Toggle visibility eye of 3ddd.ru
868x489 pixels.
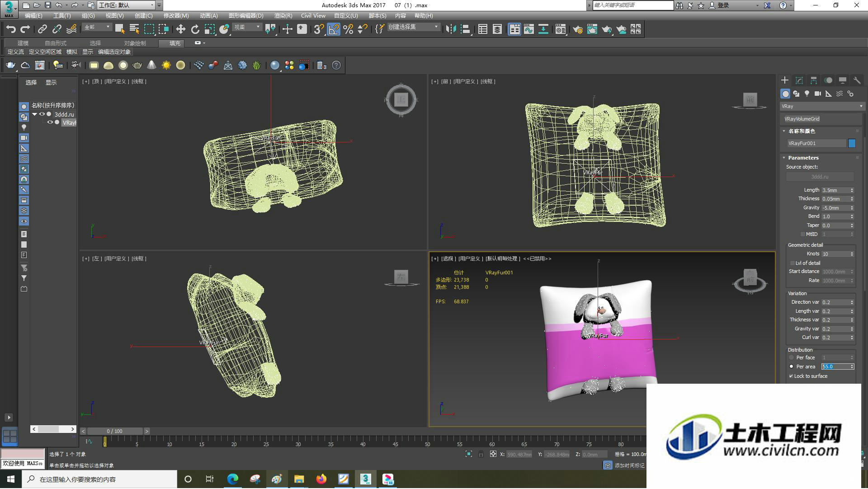tap(42, 114)
